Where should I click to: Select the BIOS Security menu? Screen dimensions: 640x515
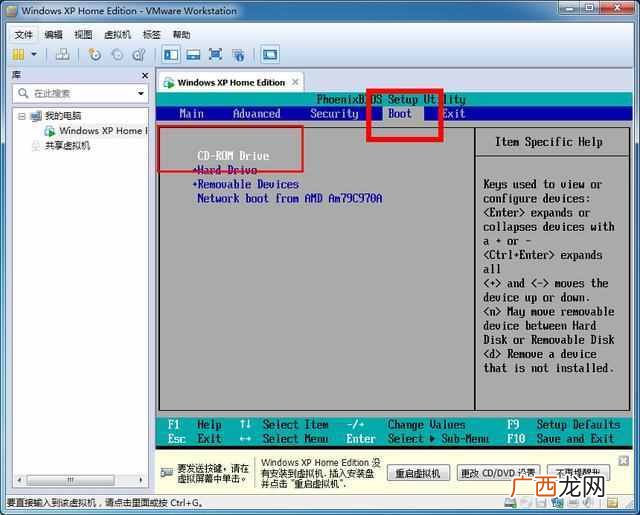334,113
